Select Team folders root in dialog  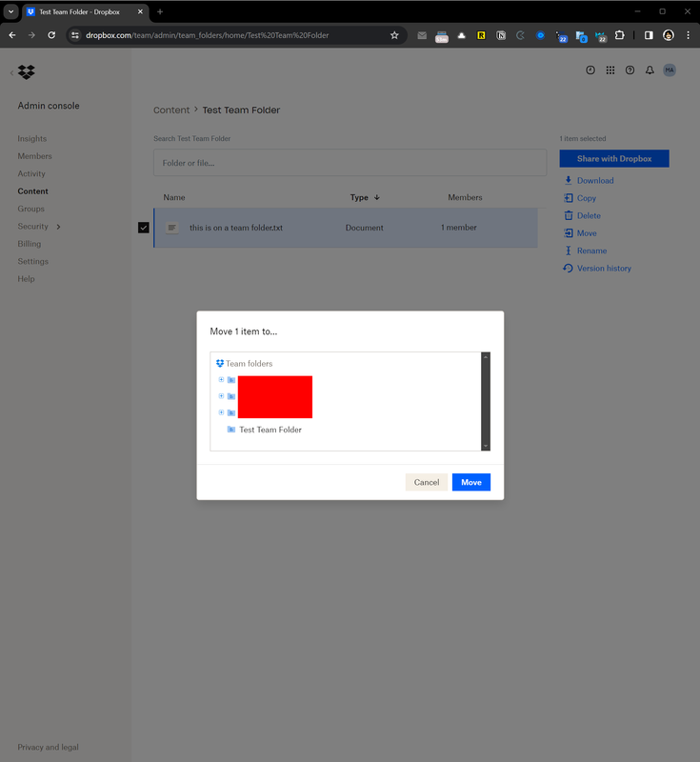pos(249,364)
